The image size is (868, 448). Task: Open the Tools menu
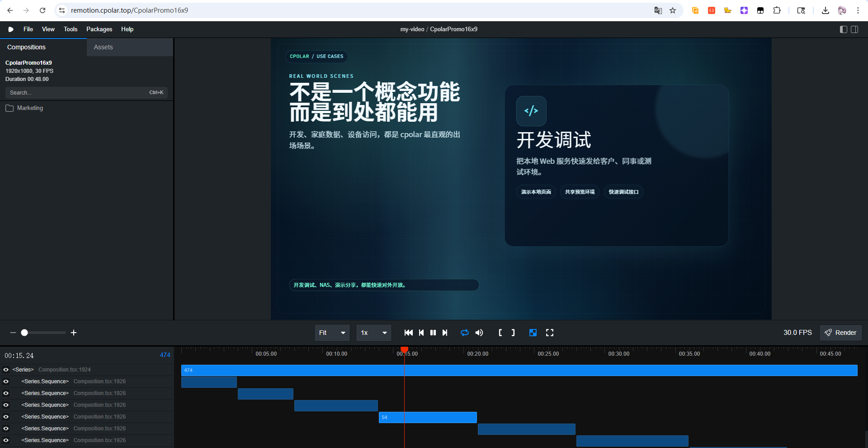[71, 29]
